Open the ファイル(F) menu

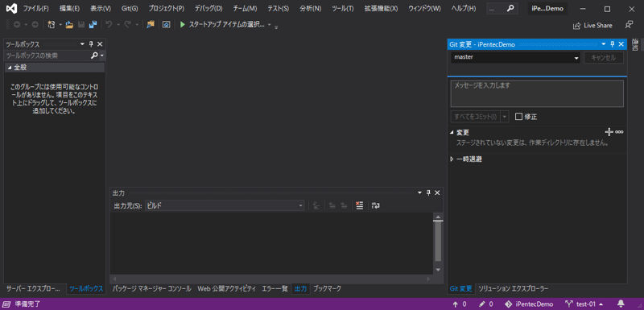pos(35,8)
